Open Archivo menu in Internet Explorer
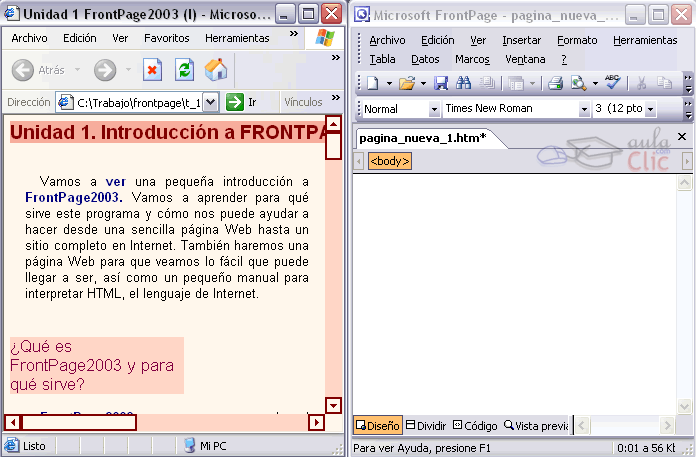The width and height of the screenshot is (696, 457). tap(29, 38)
